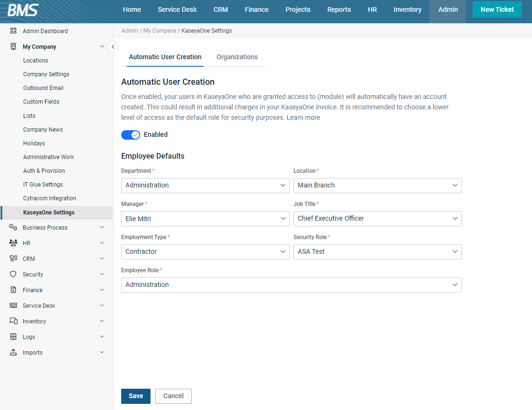Click Admin in the breadcrumb

point(130,31)
